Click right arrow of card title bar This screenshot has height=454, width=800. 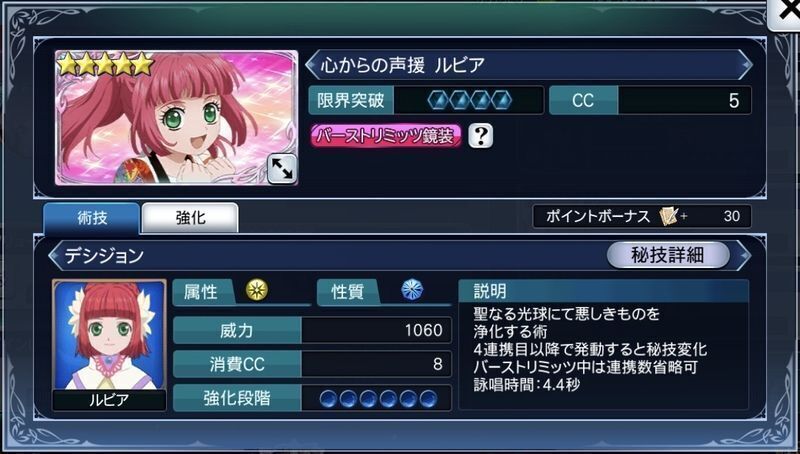click(746, 65)
